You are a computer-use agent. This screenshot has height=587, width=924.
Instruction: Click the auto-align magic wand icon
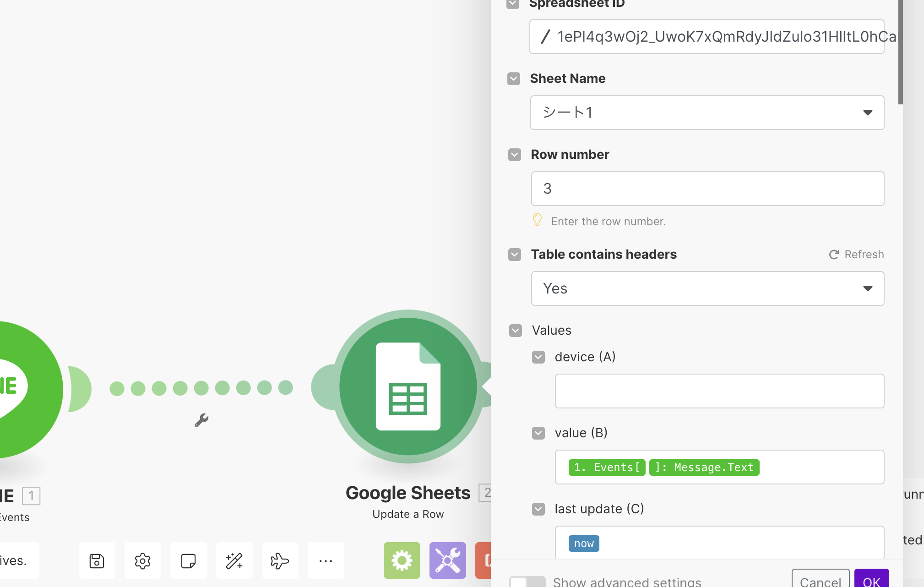pos(234,560)
